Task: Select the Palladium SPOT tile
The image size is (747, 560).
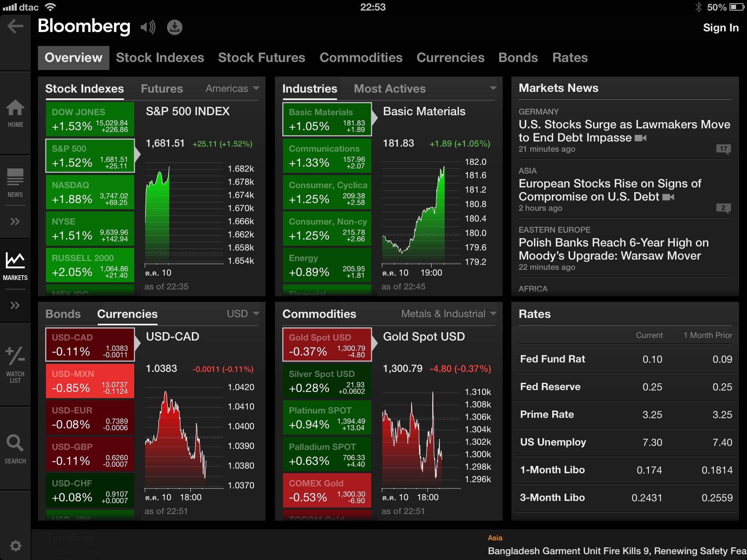Action: 327,454
